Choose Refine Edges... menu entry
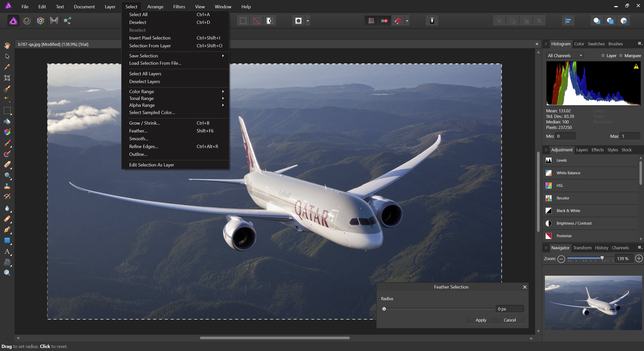 click(x=175, y=146)
